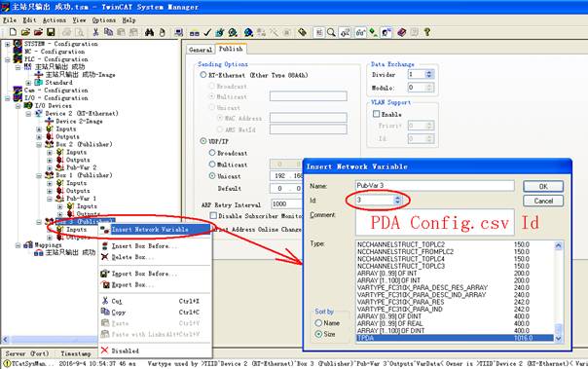Select Sort by Name radio option
This screenshot has height=369, width=588.
tap(318, 323)
